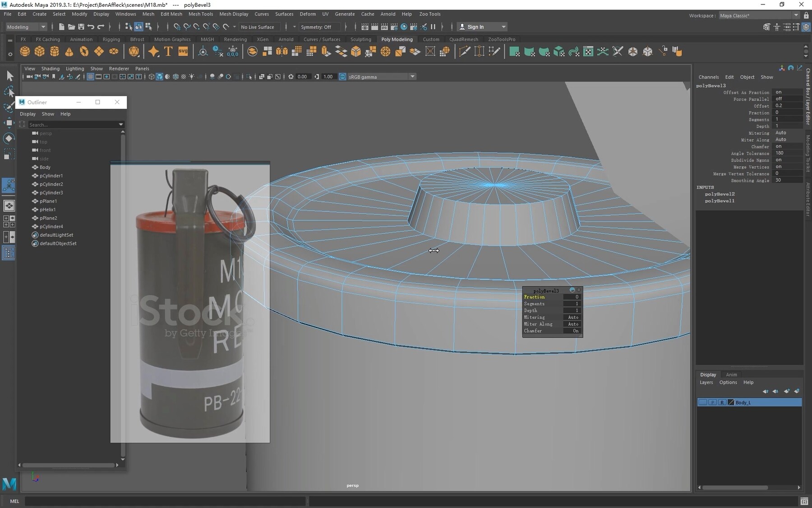
Task: Switch to the Sculpting shelf tab
Action: point(361,39)
